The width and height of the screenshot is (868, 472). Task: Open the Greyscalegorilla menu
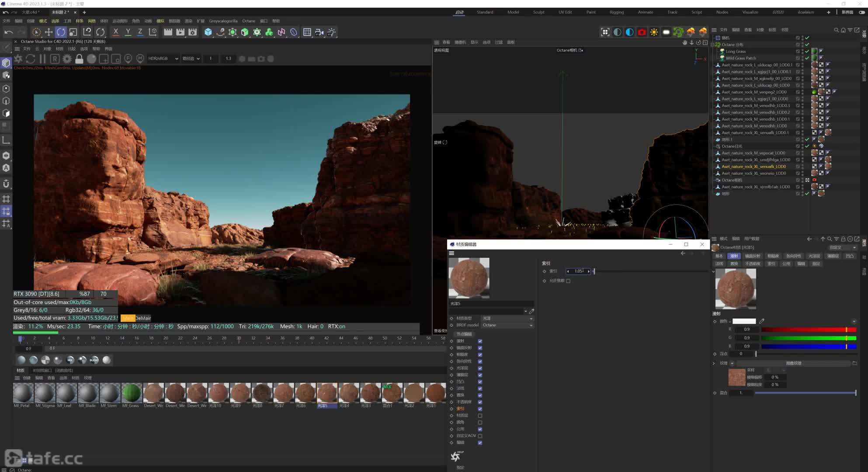(x=223, y=21)
